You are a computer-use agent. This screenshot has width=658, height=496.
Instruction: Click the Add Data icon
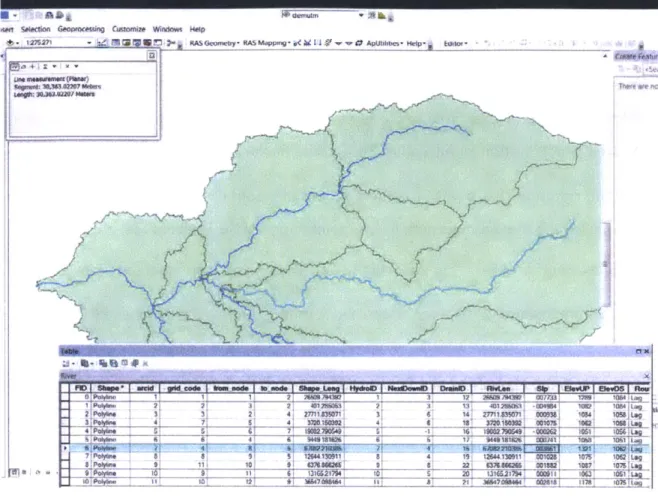11,43
